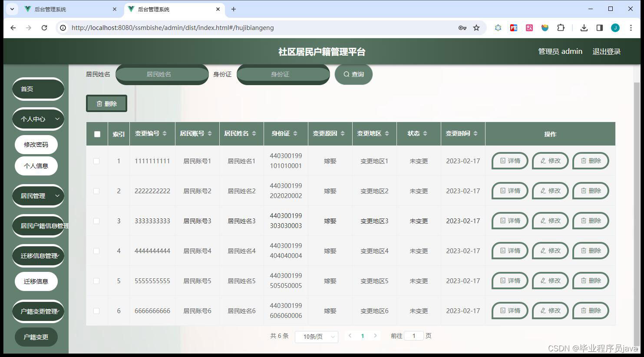The height and width of the screenshot is (357, 644).
Task: Expand the 居民户籍信息管理 sidebar menu
Action: click(x=38, y=226)
